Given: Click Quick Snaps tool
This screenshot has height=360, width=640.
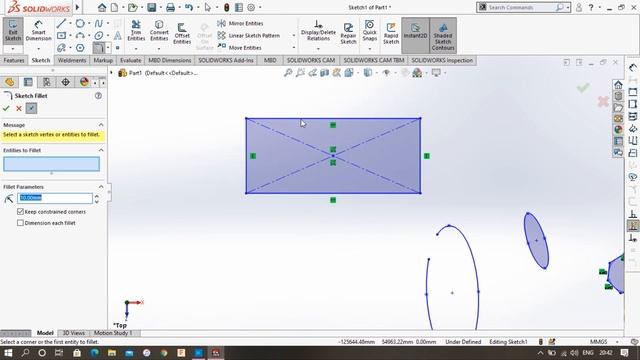Looking at the screenshot, I should coord(369,31).
